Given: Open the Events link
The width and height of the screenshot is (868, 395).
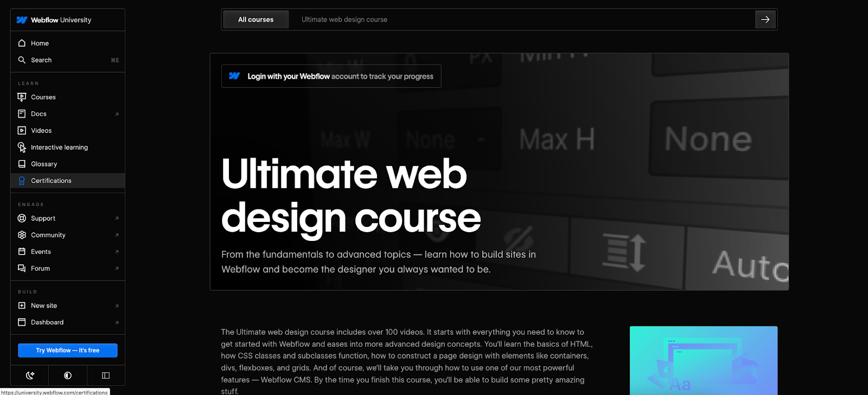Looking at the screenshot, I should tap(68, 252).
